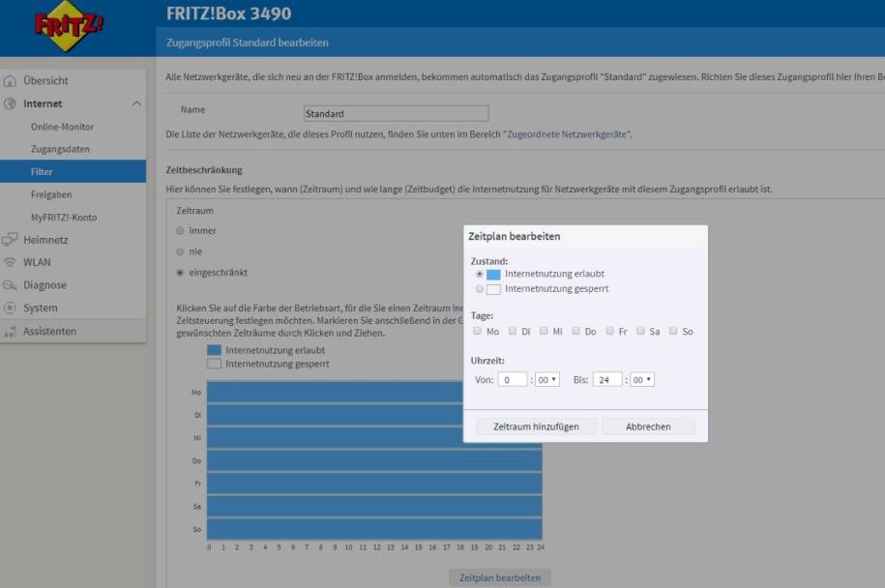Click the So row in schedule chart
Viewport: 885px width, 588px height.
pos(374,529)
